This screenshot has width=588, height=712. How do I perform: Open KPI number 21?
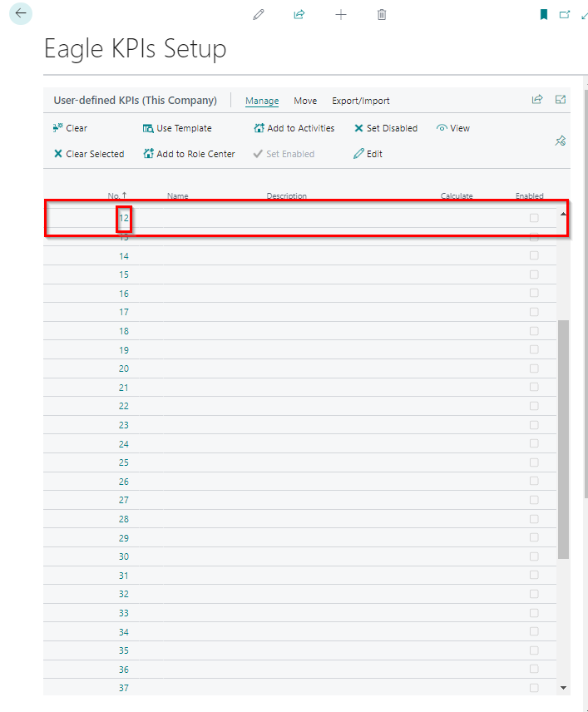click(124, 388)
